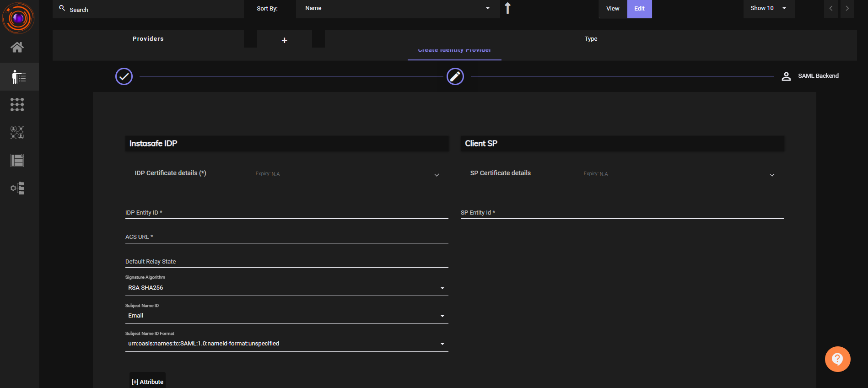Click Expiry N.A under SP certificate
The image size is (868, 388).
(x=596, y=174)
